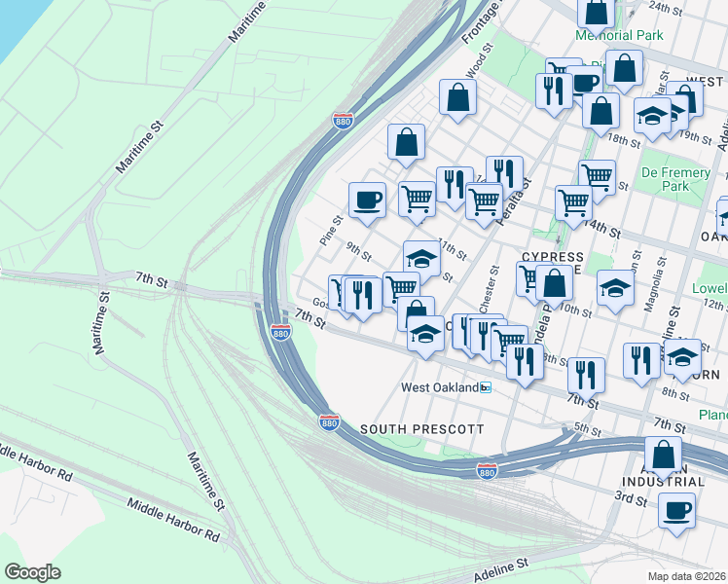Select the fork-and-knife marker left of rightmost graduation cap

642,363
